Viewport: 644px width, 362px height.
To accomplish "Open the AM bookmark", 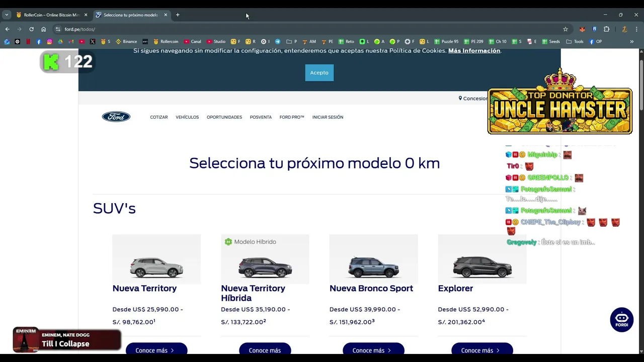I will coord(309,42).
